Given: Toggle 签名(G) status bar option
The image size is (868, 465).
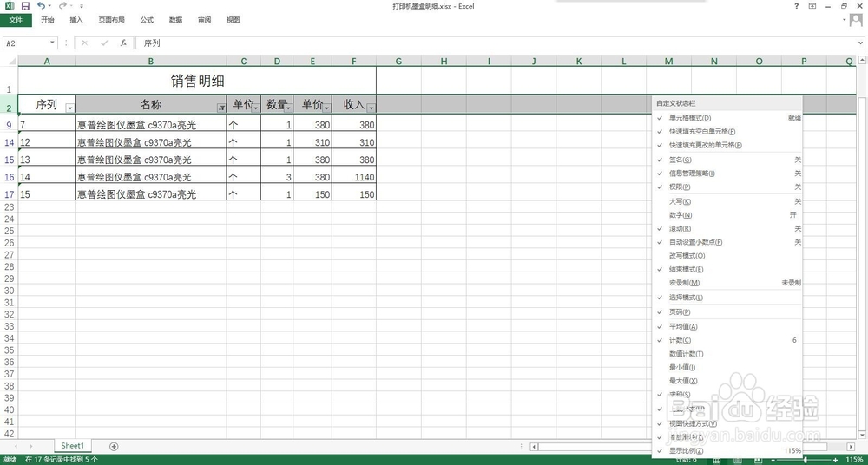Looking at the screenshot, I should pos(727,160).
